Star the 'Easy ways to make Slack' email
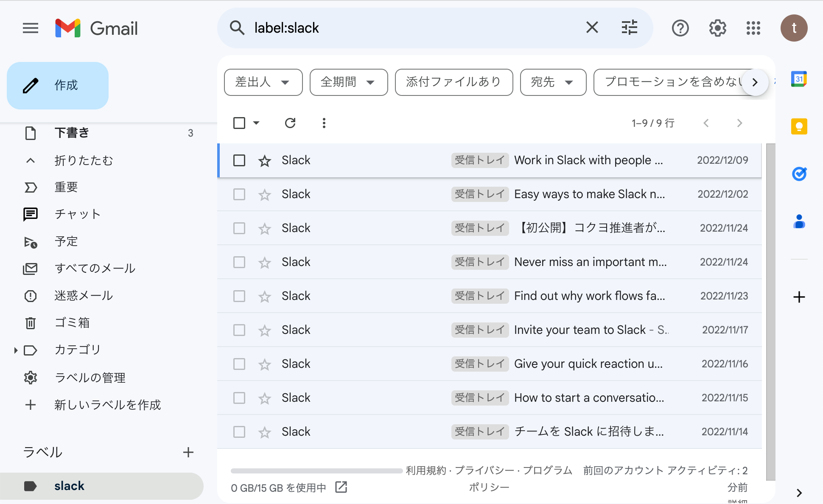 [x=265, y=195]
